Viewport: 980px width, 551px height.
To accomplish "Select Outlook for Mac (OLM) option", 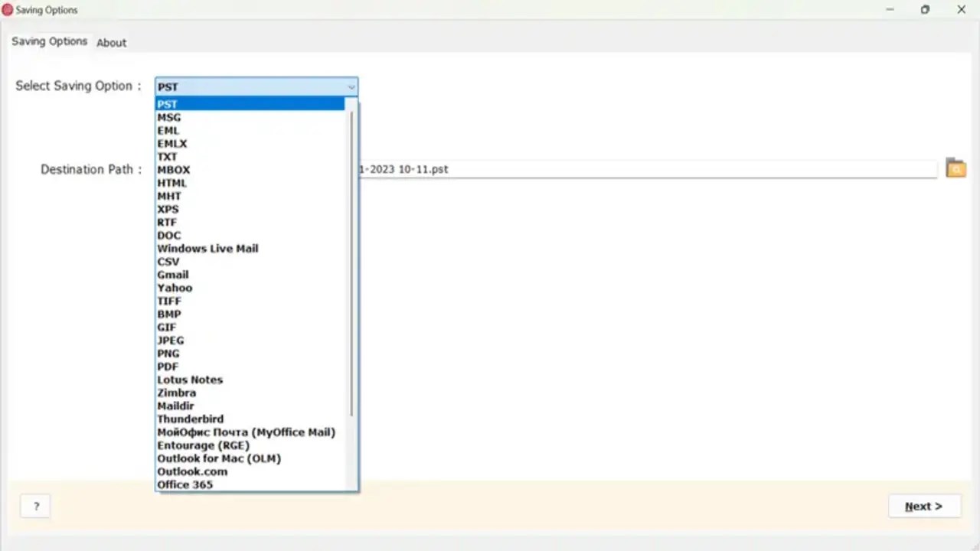I will point(250,458).
